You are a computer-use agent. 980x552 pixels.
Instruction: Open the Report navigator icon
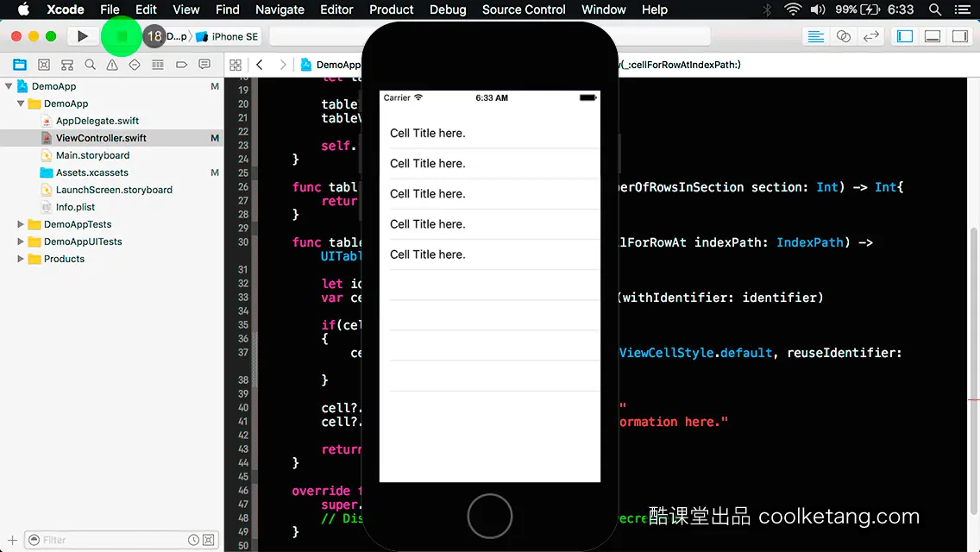[204, 65]
